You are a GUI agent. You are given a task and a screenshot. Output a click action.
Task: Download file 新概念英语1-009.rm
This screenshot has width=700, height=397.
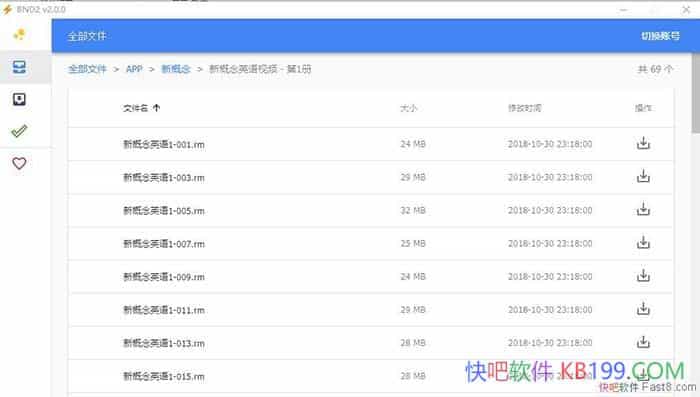(643, 276)
